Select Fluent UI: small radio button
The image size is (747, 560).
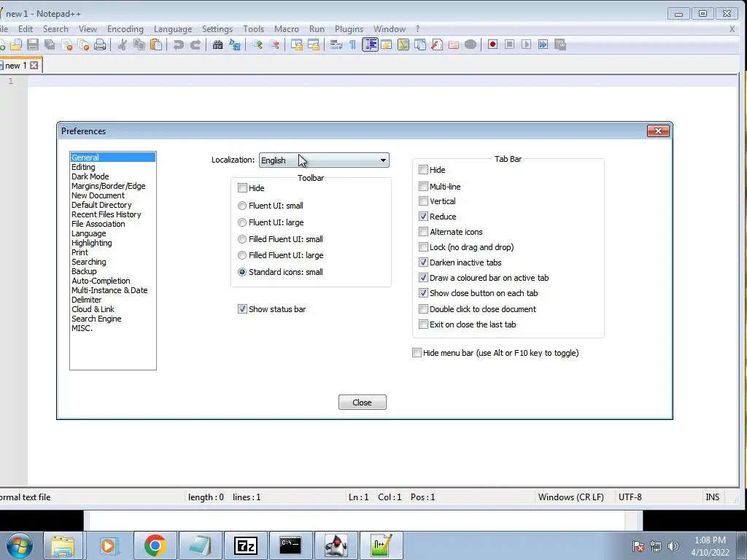242,206
